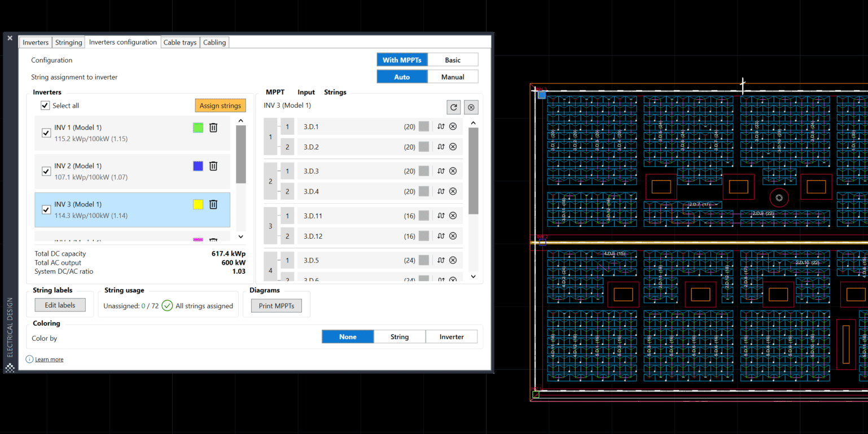Screen dimensions: 868x434
Task: Click clear-all circled X icon near refresh
Action: [471, 107]
